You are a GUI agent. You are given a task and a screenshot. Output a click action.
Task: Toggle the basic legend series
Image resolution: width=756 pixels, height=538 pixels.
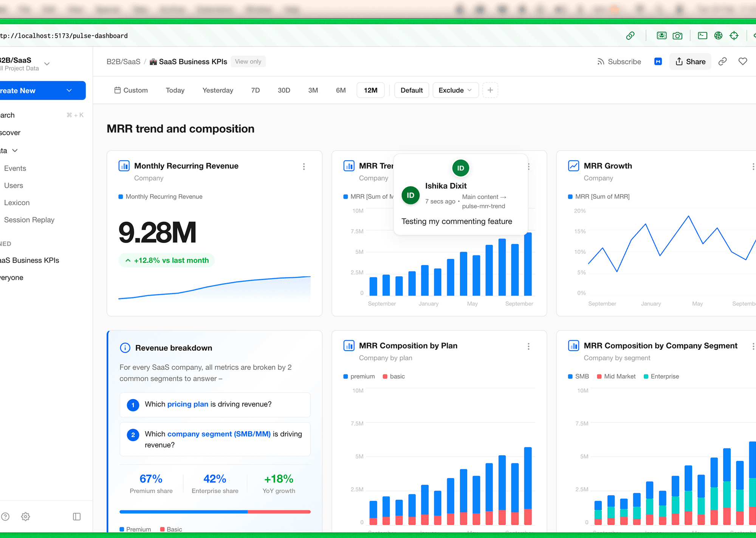(393, 376)
